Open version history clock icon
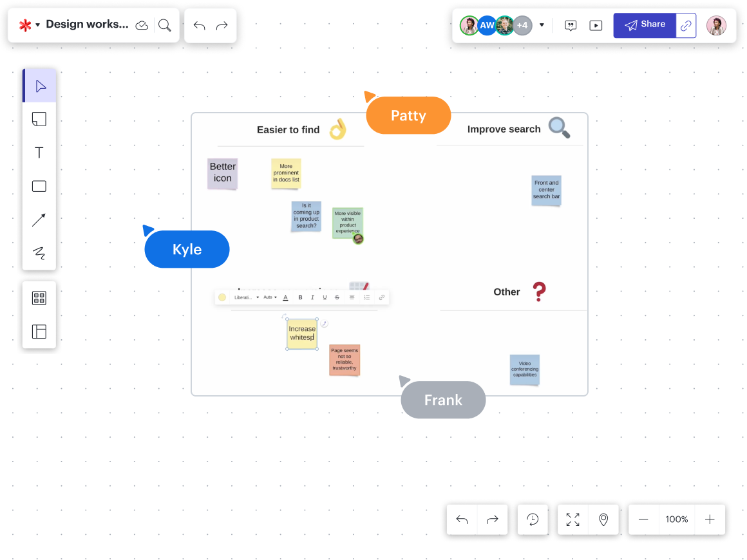The height and width of the screenshot is (560, 747). click(x=533, y=519)
